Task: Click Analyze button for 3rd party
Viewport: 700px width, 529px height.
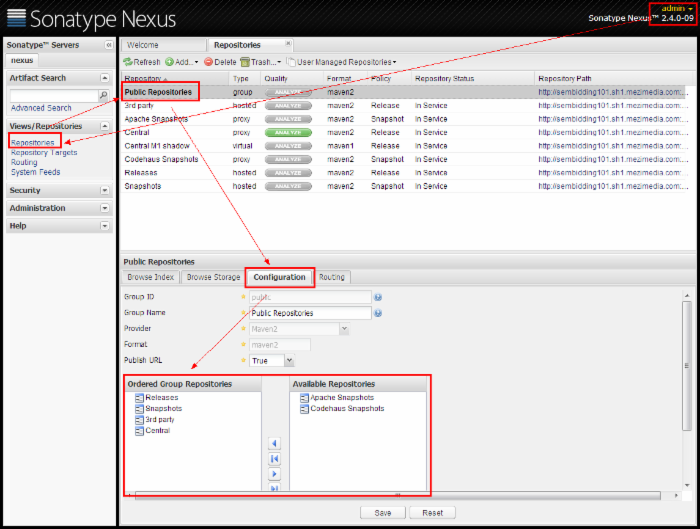Action: 288,106
